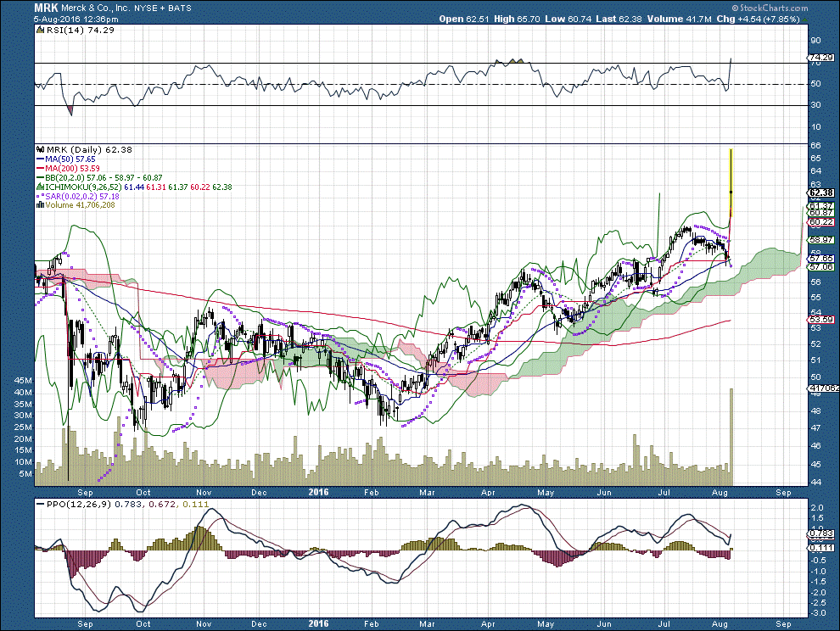Click the RSI(14) 74.29 indicator legend
Screen dimensions: 840x631
coord(81,30)
